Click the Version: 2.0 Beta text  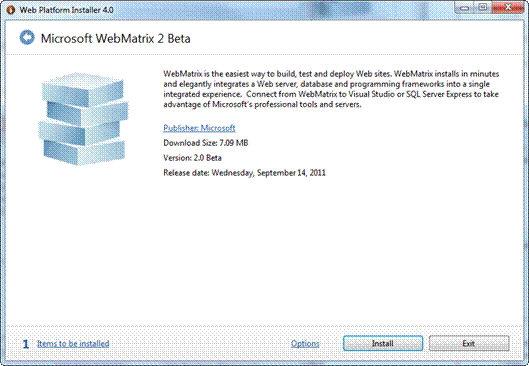192,158
